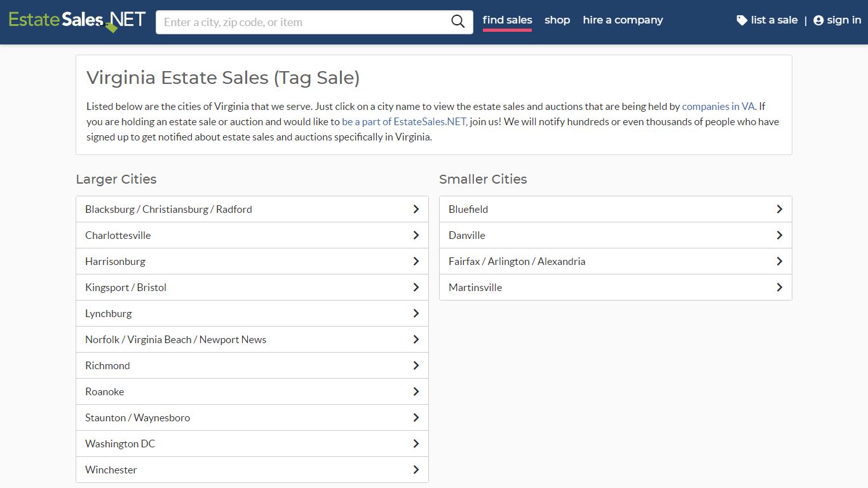Click the list a sale link
868x488 pixels.
767,20
